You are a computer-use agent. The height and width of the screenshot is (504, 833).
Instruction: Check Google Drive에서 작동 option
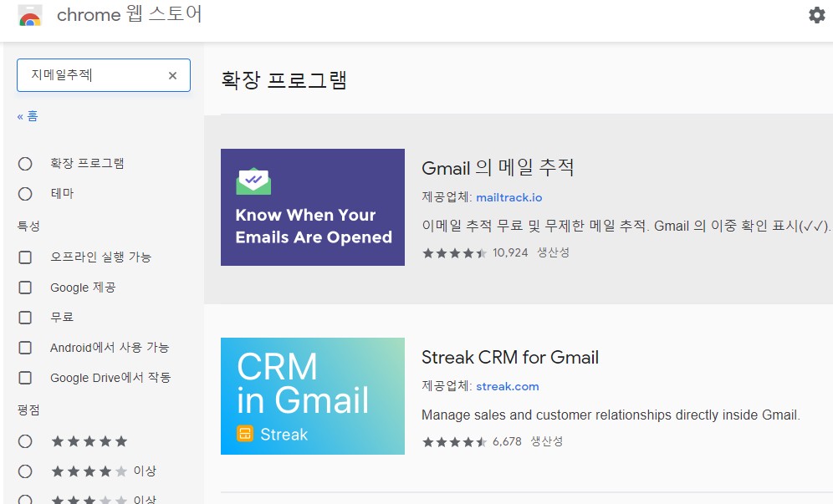(x=25, y=378)
